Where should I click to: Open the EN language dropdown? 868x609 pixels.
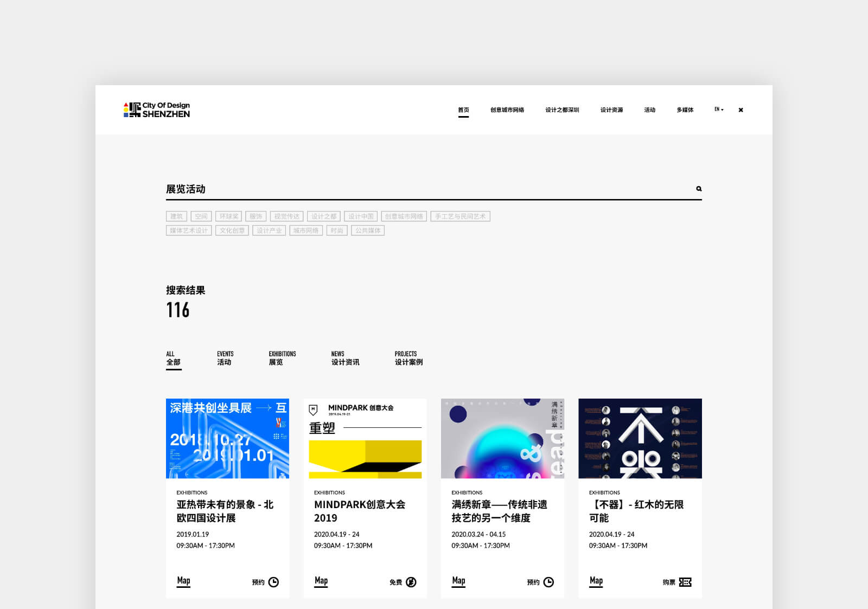click(719, 110)
